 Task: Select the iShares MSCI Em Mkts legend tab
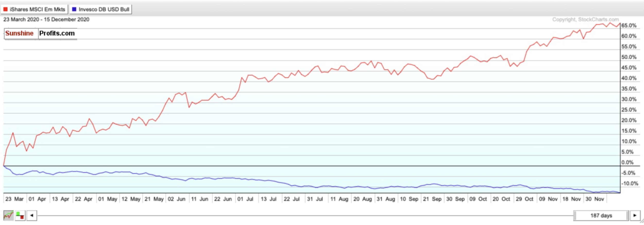pyautogui.click(x=35, y=9)
